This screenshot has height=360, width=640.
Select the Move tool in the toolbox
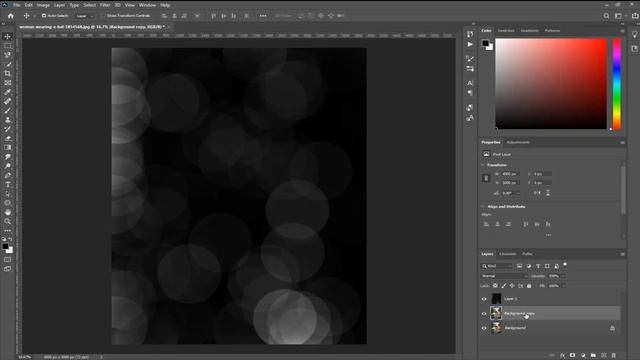tap(7, 36)
